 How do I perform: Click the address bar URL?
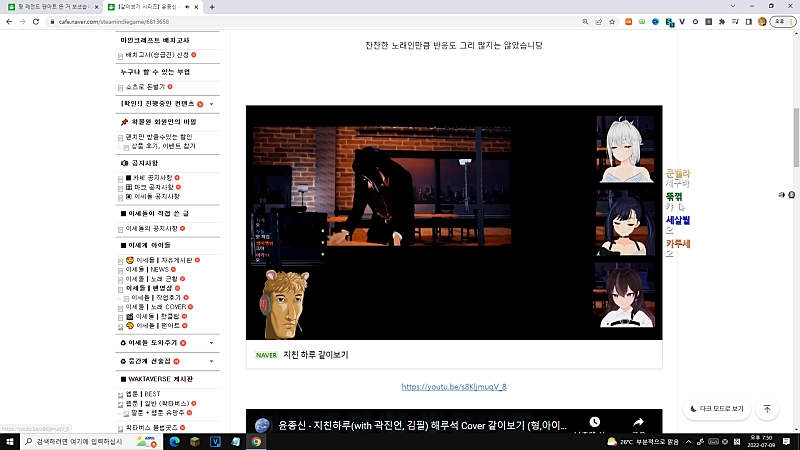[x=113, y=22]
